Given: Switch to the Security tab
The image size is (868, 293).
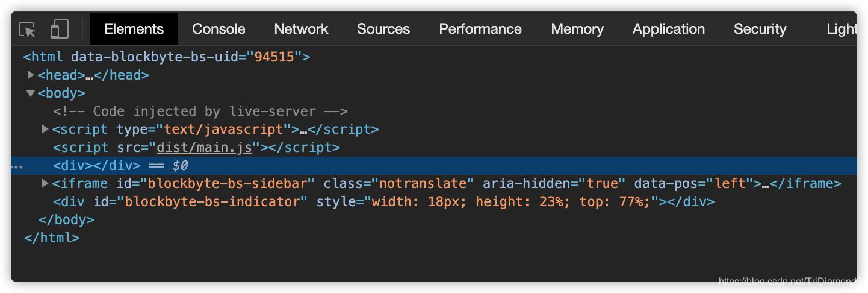Looking at the screenshot, I should [760, 29].
